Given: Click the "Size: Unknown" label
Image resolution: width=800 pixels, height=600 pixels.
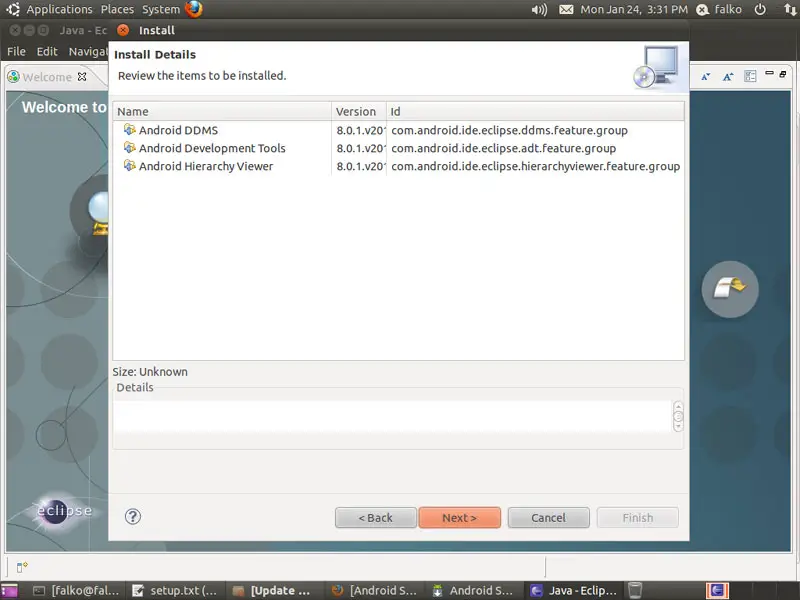Looking at the screenshot, I should tap(150, 372).
